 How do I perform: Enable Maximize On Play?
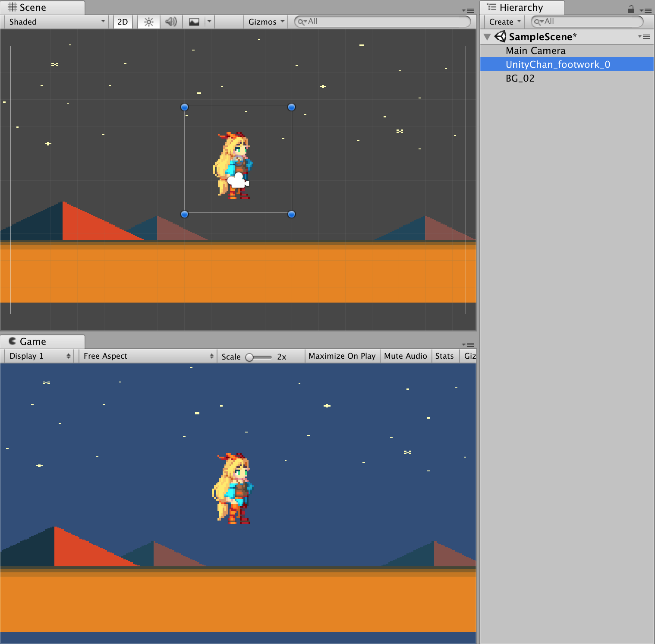[342, 356]
